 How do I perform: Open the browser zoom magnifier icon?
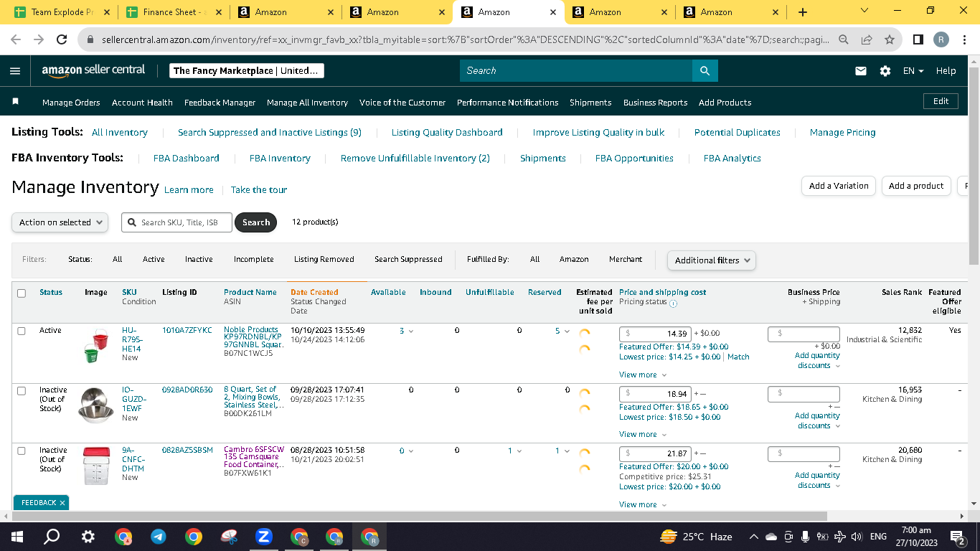pos(844,39)
